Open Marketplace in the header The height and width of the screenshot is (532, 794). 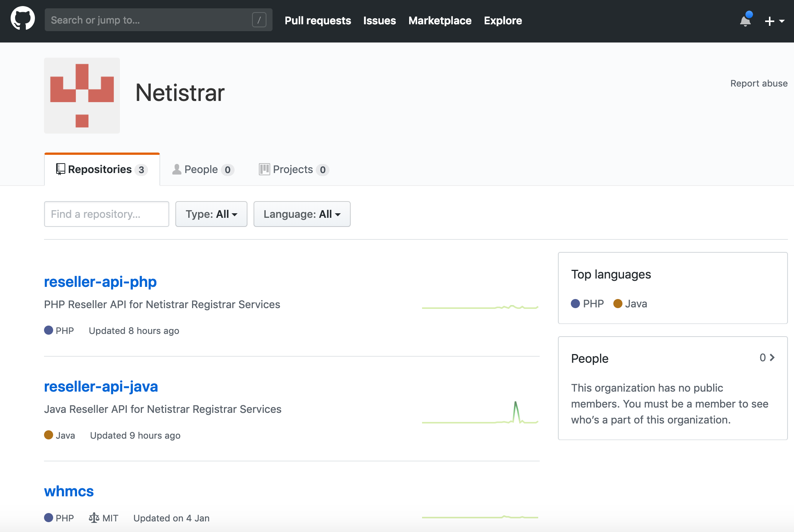pos(440,20)
